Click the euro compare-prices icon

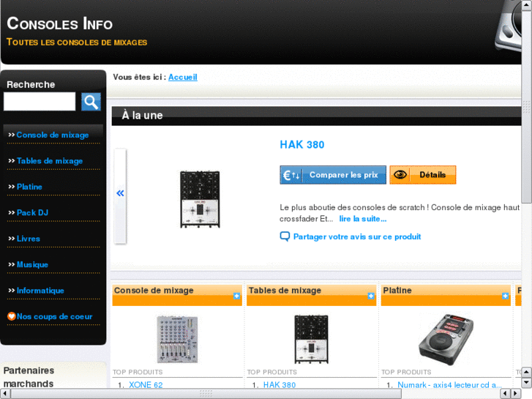(291, 175)
